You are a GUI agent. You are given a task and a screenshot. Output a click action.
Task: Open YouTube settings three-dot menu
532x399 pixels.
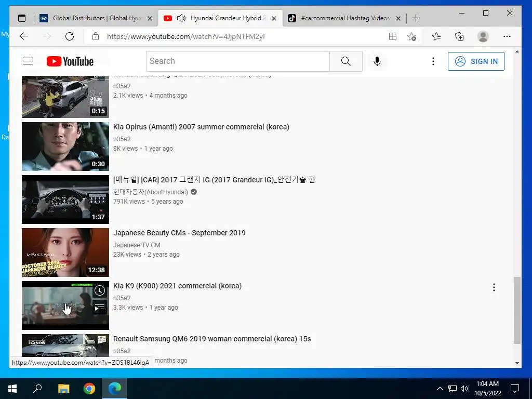(433, 61)
